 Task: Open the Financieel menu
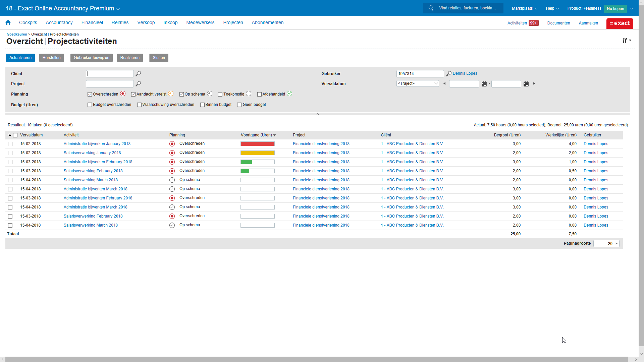[x=92, y=23]
